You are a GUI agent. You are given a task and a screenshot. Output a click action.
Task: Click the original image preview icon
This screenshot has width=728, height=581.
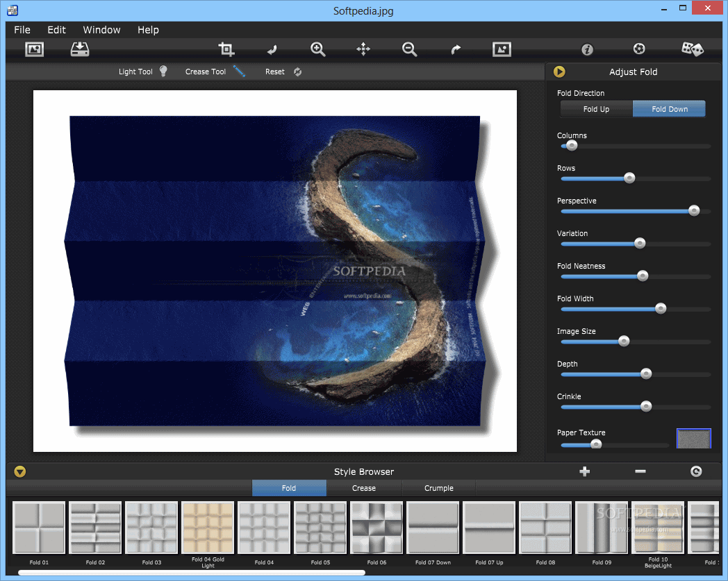(x=502, y=49)
